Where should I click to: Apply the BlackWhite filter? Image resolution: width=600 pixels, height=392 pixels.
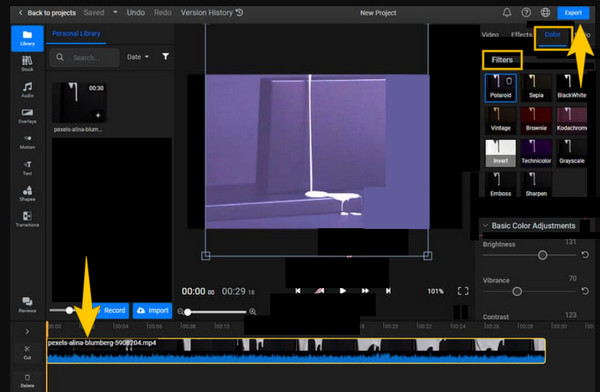(572, 87)
